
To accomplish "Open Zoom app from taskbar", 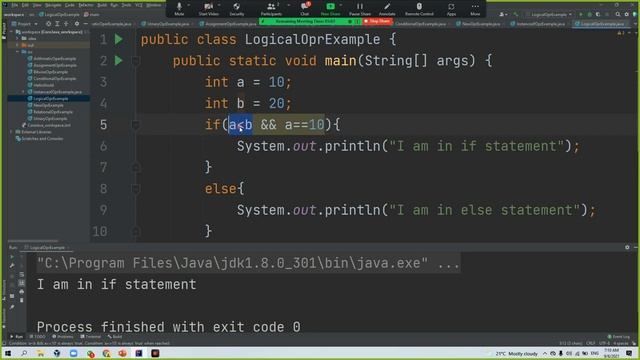I will coord(73,353).
